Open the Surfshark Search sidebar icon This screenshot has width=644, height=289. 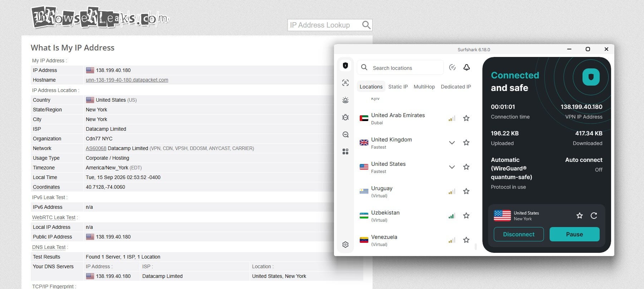[345, 134]
